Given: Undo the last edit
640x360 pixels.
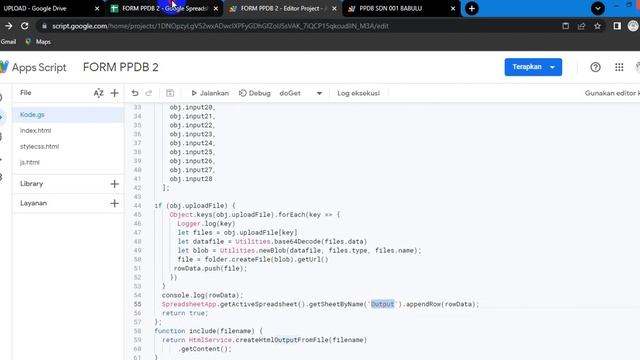Looking at the screenshot, I should click(x=135, y=93).
